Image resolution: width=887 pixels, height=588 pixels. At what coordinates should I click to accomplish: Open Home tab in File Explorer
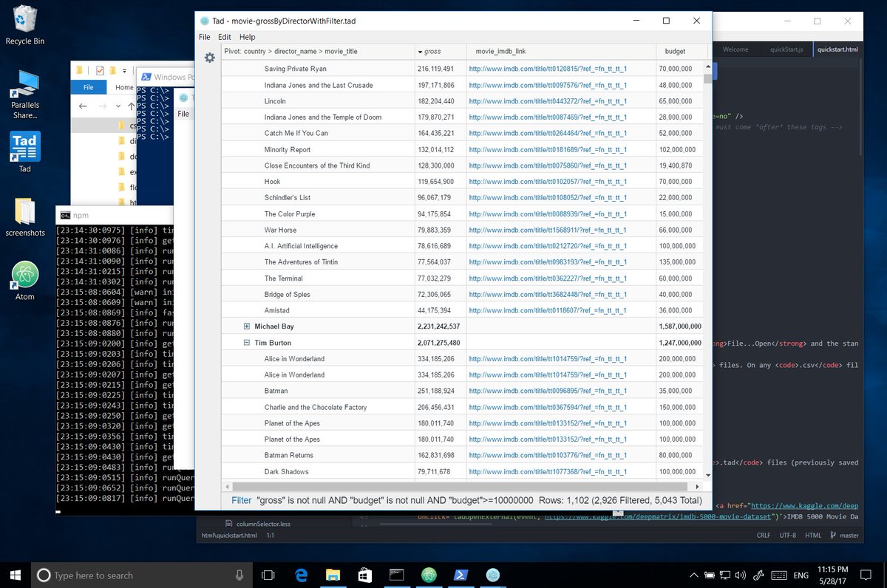[x=123, y=87]
